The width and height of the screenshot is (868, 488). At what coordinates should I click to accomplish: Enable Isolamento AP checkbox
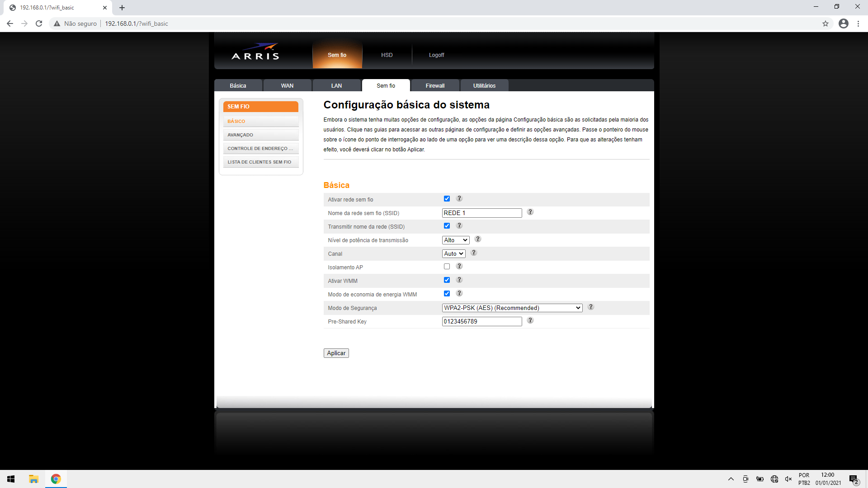tap(447, 267)
